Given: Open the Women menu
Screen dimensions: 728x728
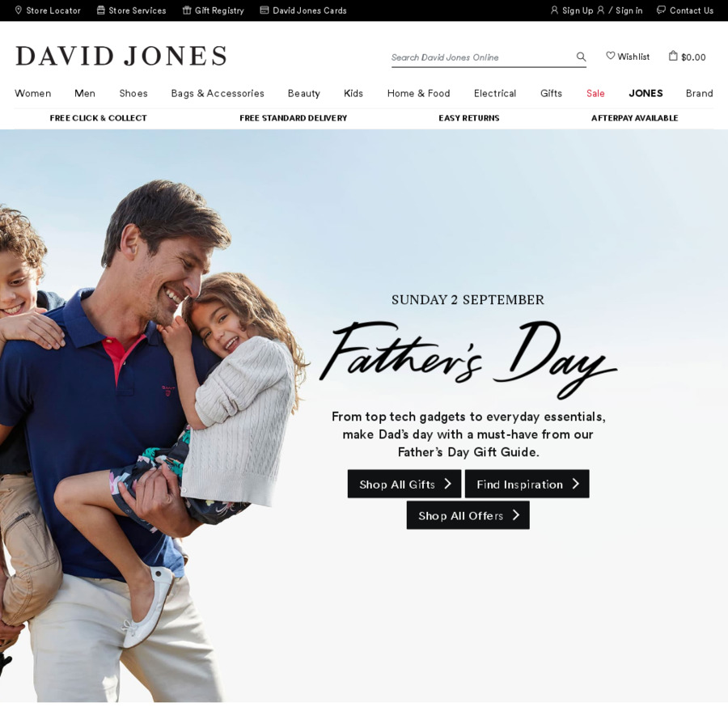Looking at the screenshot, I should click(33, 93).
